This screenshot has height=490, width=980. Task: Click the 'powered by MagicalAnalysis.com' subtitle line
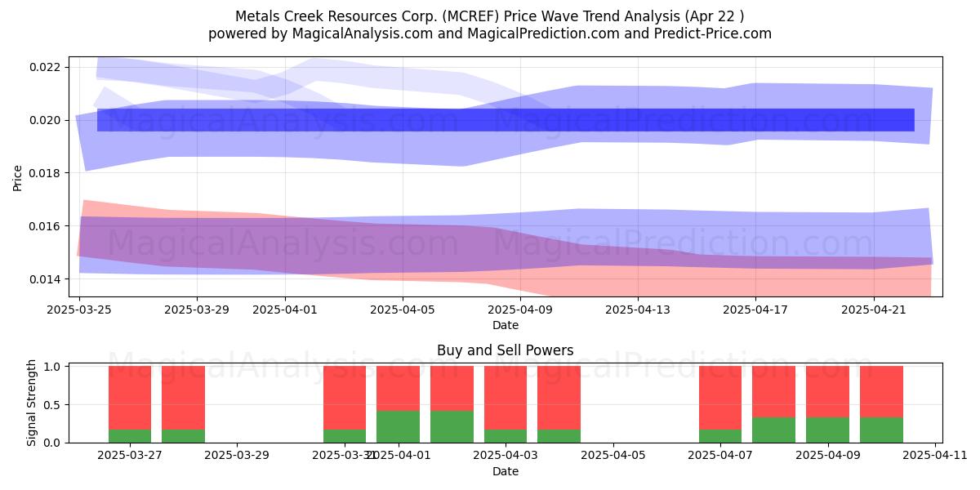[490, 33]
